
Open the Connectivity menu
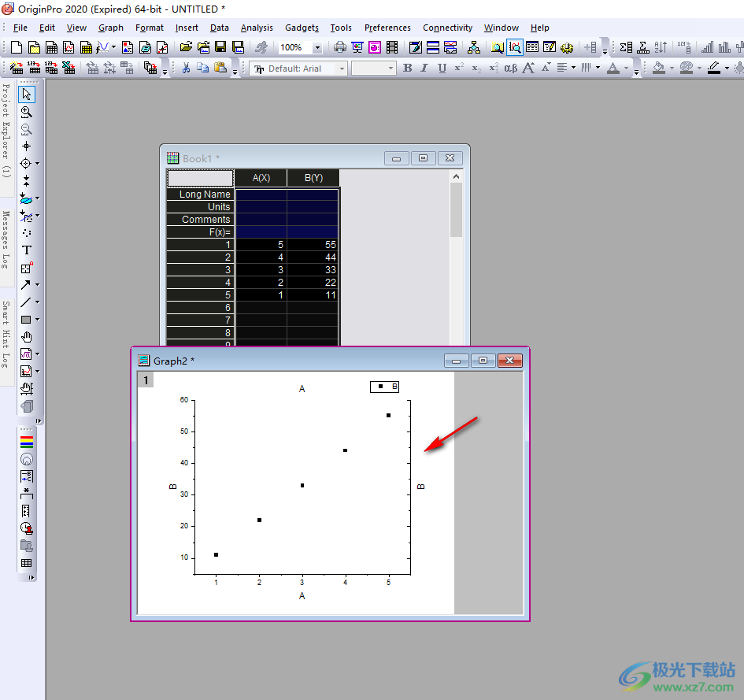pos(447,28)
